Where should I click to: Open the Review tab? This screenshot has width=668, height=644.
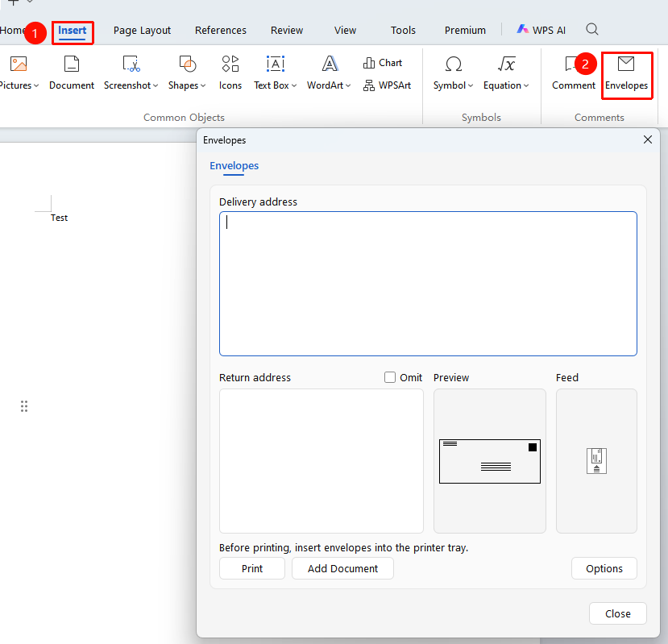[287, 31]
